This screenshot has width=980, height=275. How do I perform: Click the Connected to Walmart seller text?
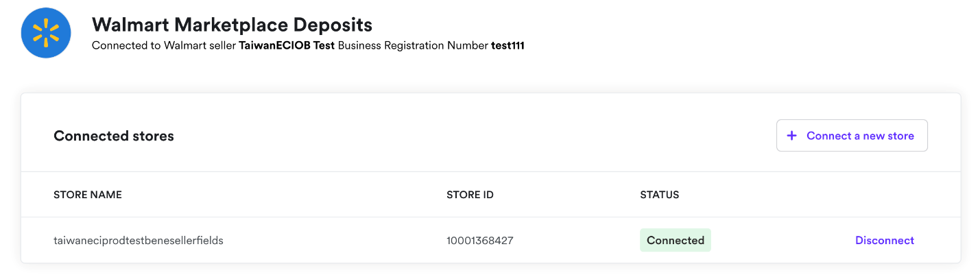[164, 46]
